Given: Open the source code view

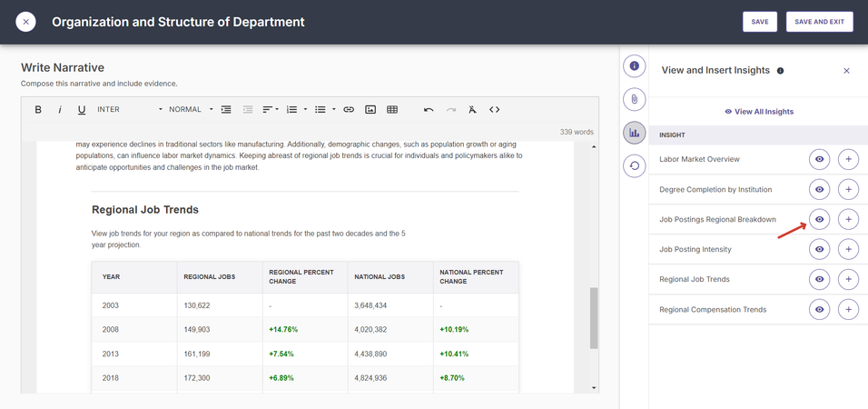Looking at the screenshot, I should (494, 110).
